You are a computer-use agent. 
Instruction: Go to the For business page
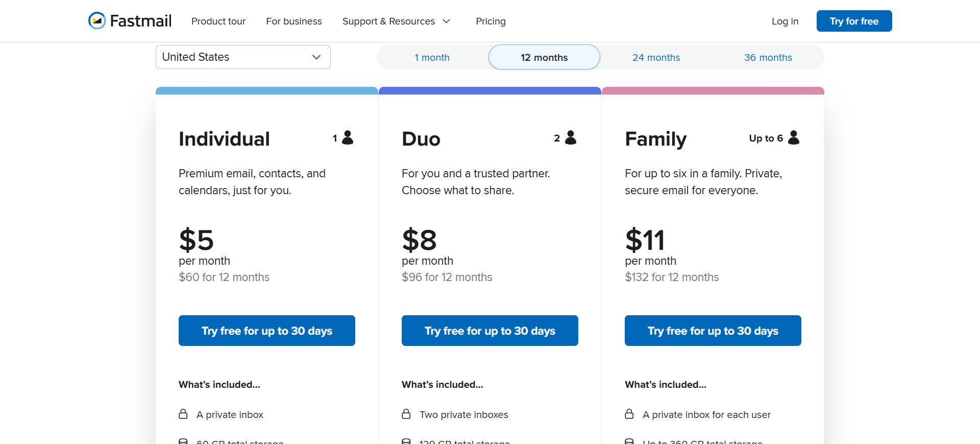click(294, 21)
